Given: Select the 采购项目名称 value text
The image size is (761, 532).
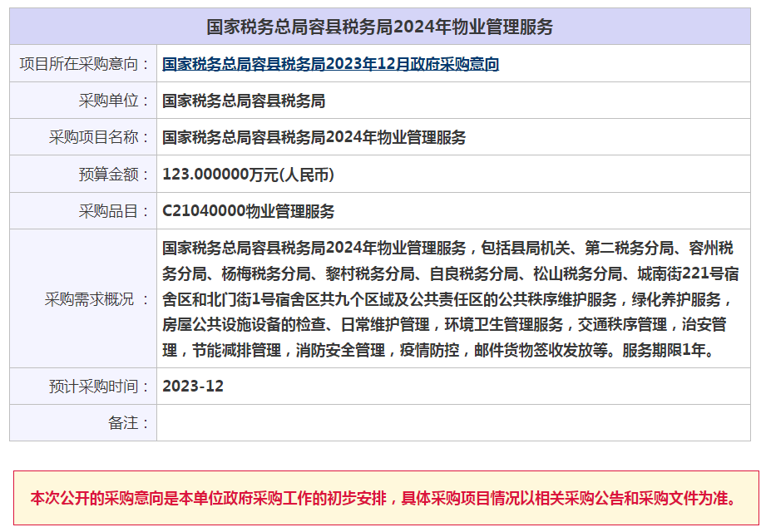Looking at the screenshot, I should click(x=314, y=137).
